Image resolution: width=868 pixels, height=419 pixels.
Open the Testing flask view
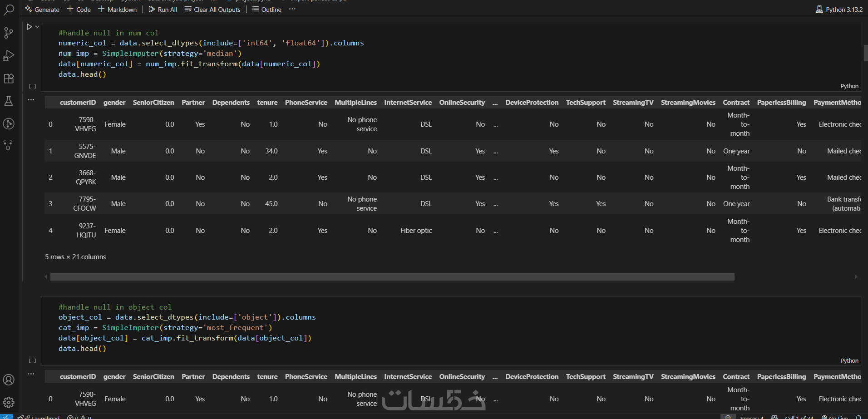tap(9, 101)
